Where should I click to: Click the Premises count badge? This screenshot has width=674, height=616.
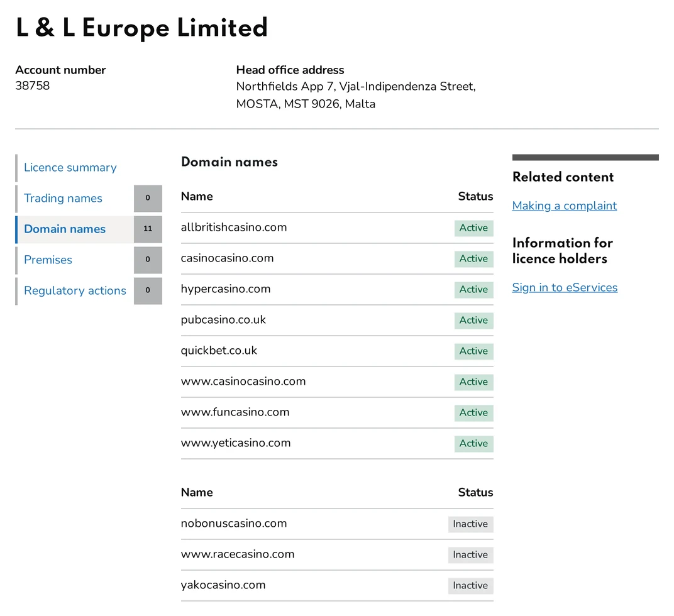point(148,260)
